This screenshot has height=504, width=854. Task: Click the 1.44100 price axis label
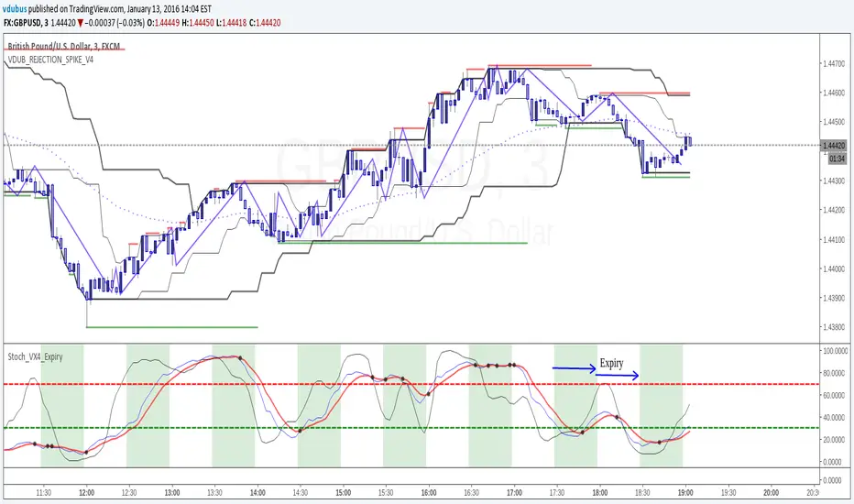[x=834, y=240]
